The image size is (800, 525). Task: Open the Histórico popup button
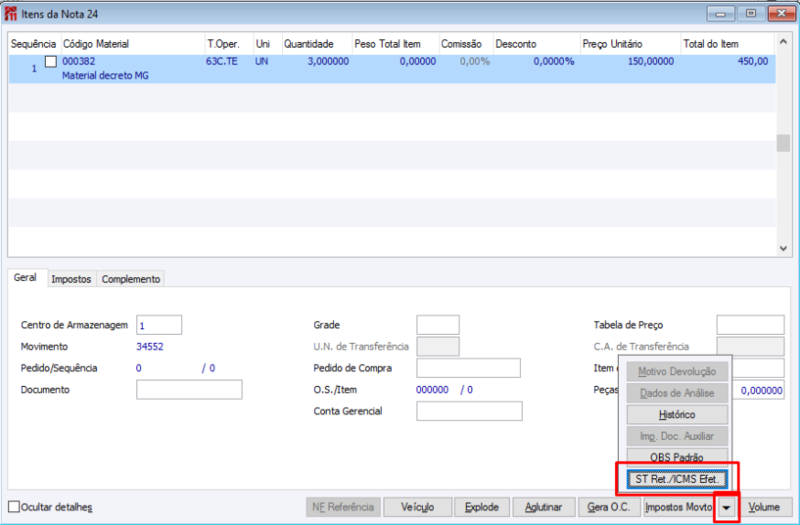pos(677,415)
